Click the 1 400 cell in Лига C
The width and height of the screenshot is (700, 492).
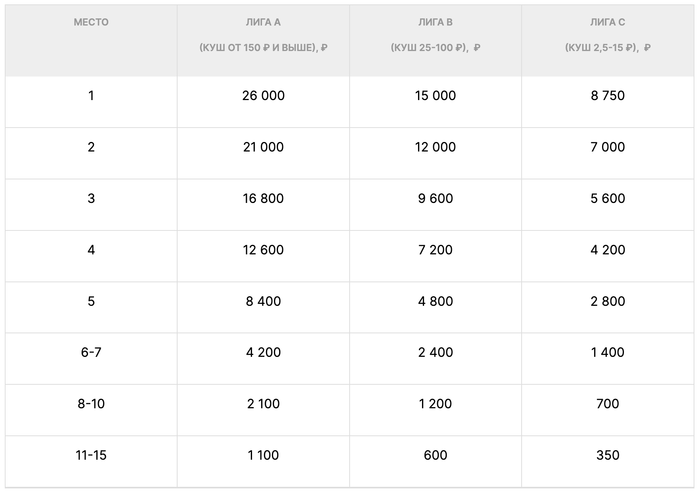click(607, 352)
